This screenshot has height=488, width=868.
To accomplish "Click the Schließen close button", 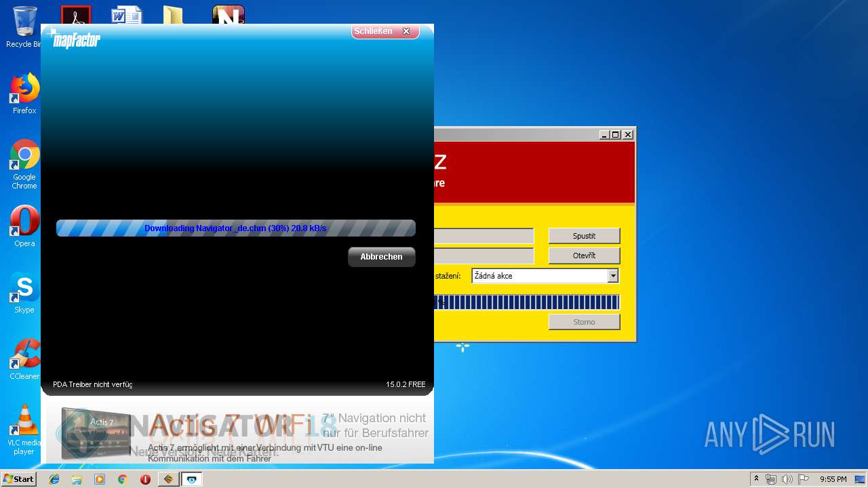I will (384, 31).
